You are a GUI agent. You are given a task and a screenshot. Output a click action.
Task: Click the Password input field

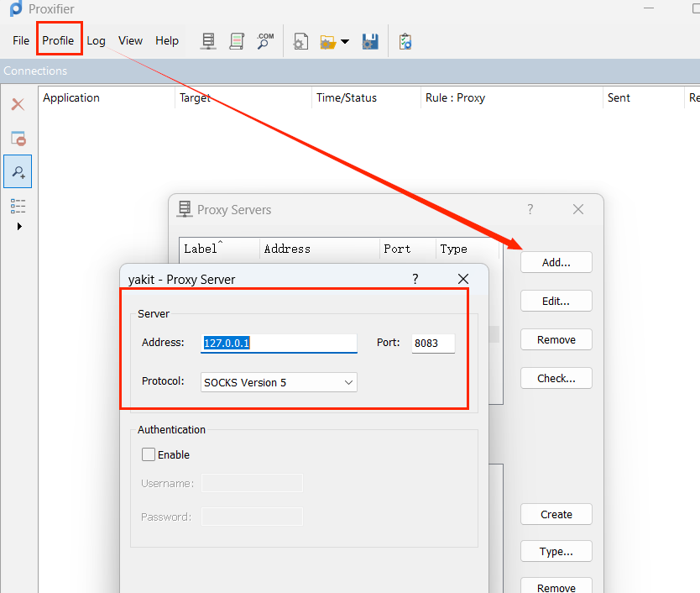point(252,517)
